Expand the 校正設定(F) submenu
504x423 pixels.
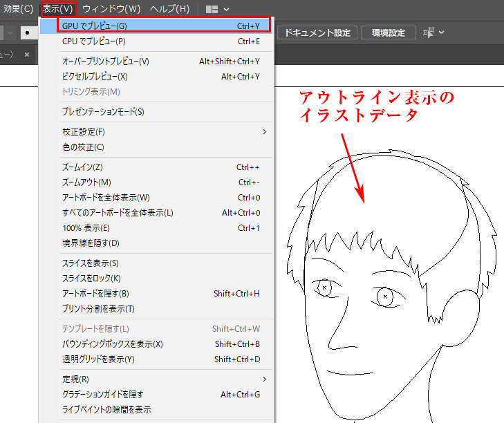click(x=156, y=132)
